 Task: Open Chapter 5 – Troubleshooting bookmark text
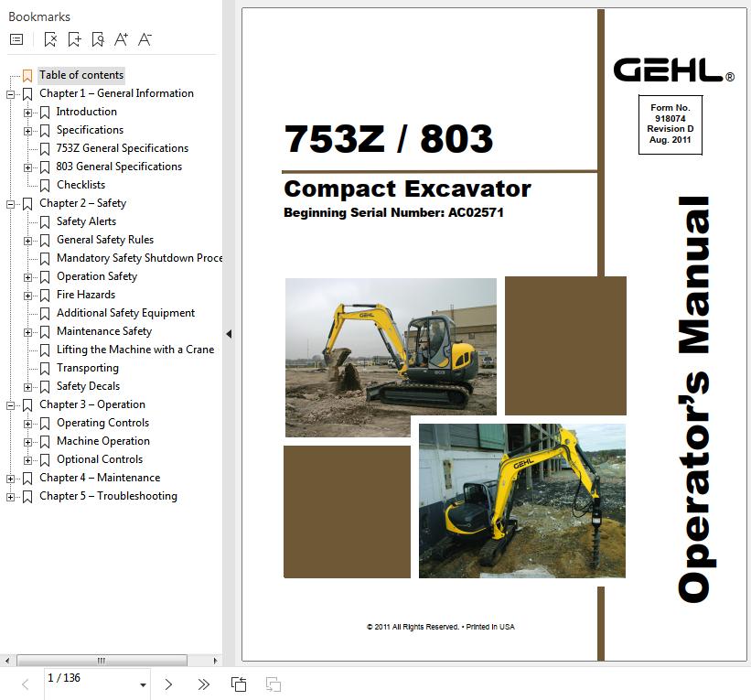click(108, 496)
